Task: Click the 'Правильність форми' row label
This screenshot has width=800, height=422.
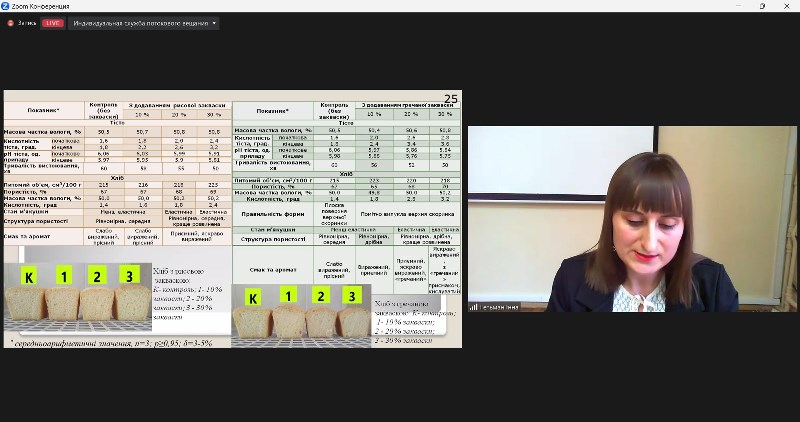Action: (273, 214)
